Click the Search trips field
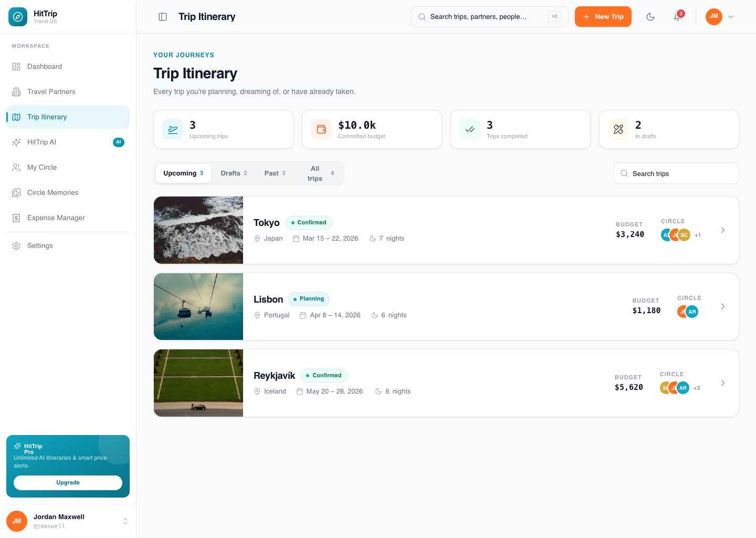 (676, 173)
